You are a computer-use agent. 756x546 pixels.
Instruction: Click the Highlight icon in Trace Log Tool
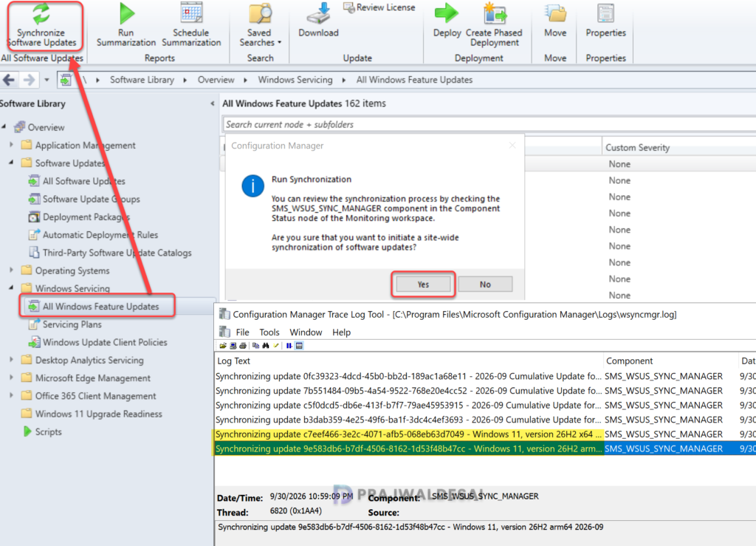click(276, 346)
